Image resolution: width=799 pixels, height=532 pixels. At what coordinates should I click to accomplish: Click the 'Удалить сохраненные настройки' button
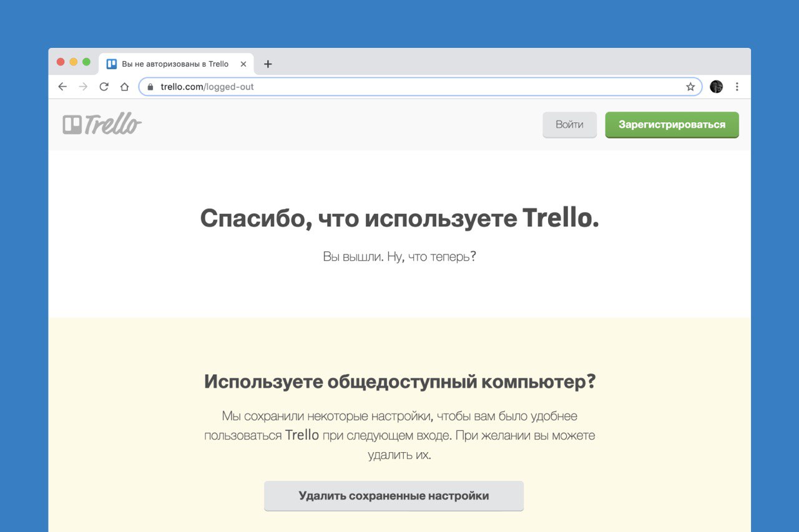[394, 496]
